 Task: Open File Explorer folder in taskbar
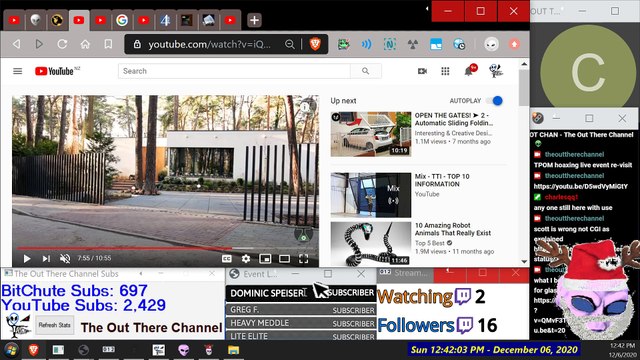[x=233, y=350]
